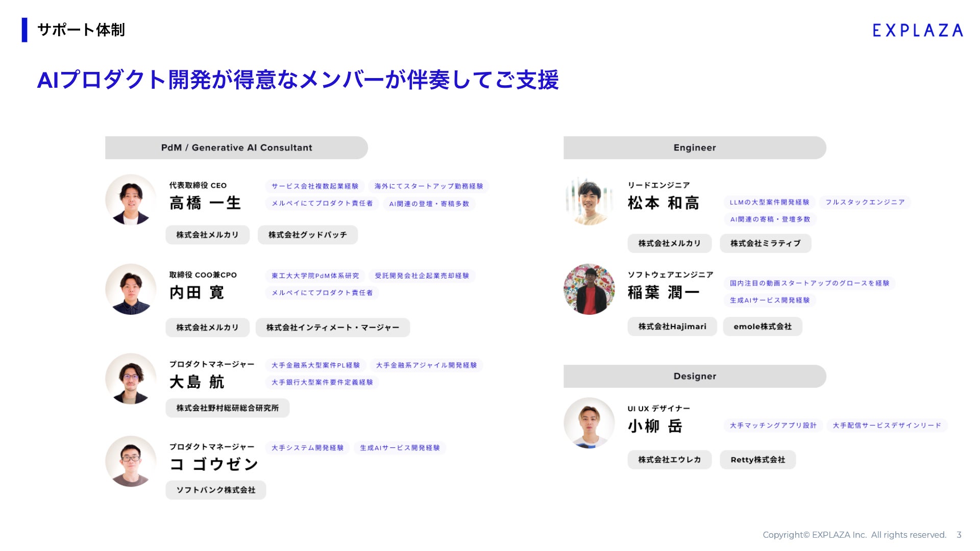Click the blue bar beside サポート体制

24,30
